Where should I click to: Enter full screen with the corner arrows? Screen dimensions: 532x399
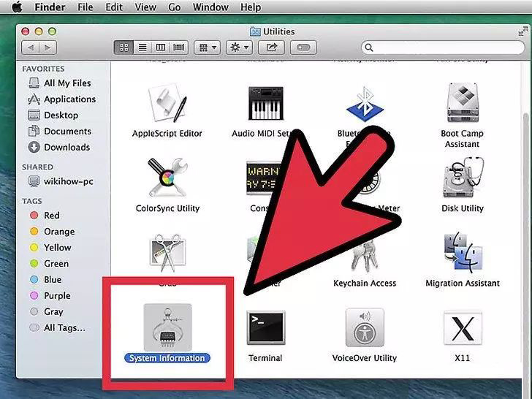[x=522, y=31]
